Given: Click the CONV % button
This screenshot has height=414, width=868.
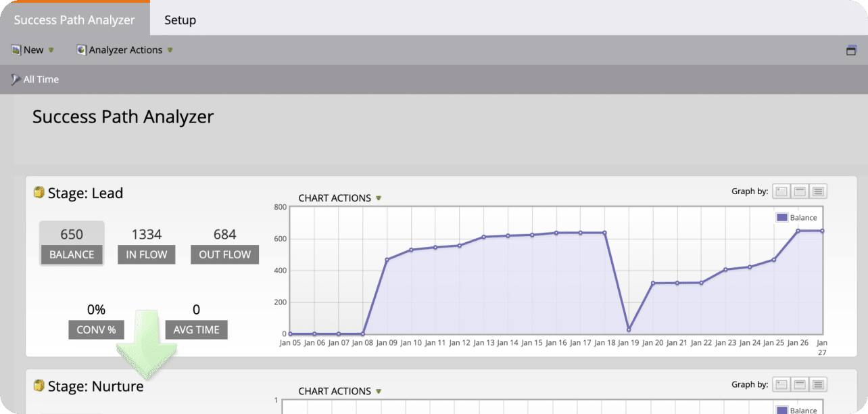Looking at the screenshot, I should [x=96, y=329].
